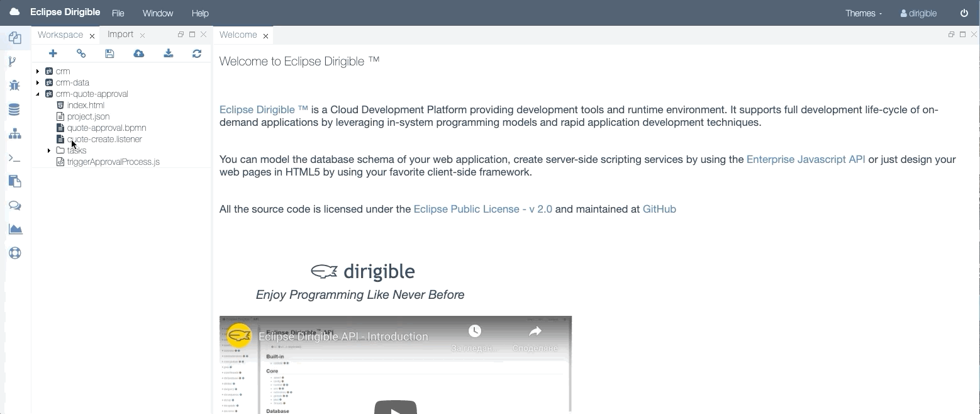Screen dimensions: 980x414
Task: Click the video channel avatar
Action: (239, 336)
